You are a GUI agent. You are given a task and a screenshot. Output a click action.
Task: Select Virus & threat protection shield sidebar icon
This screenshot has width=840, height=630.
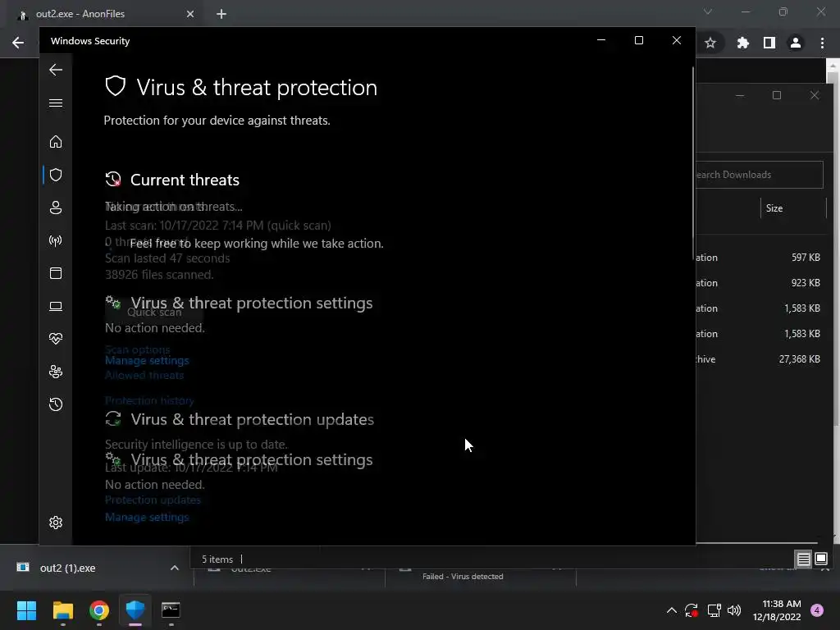pos(56,175)
